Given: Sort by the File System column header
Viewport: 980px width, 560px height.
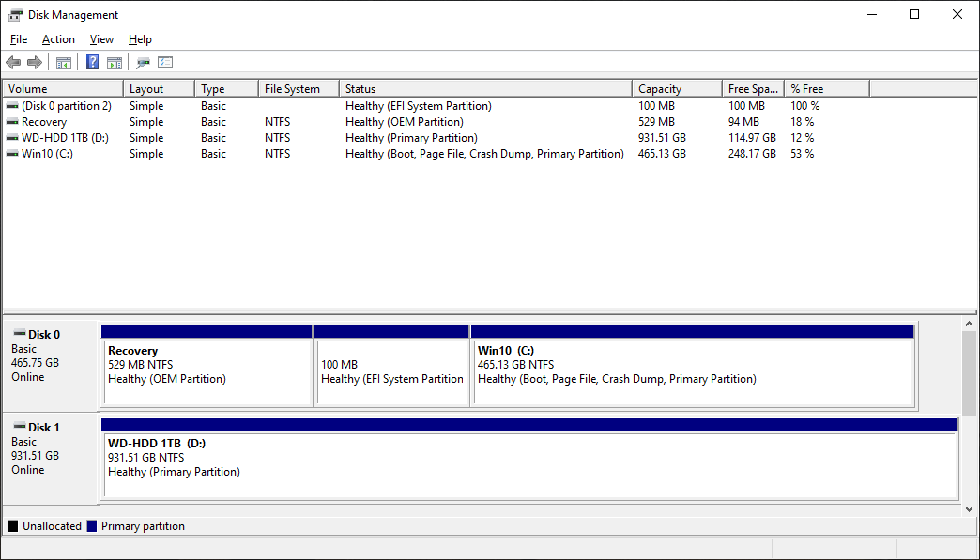Looking at the screenshot, I should click(x=299, y=89).
